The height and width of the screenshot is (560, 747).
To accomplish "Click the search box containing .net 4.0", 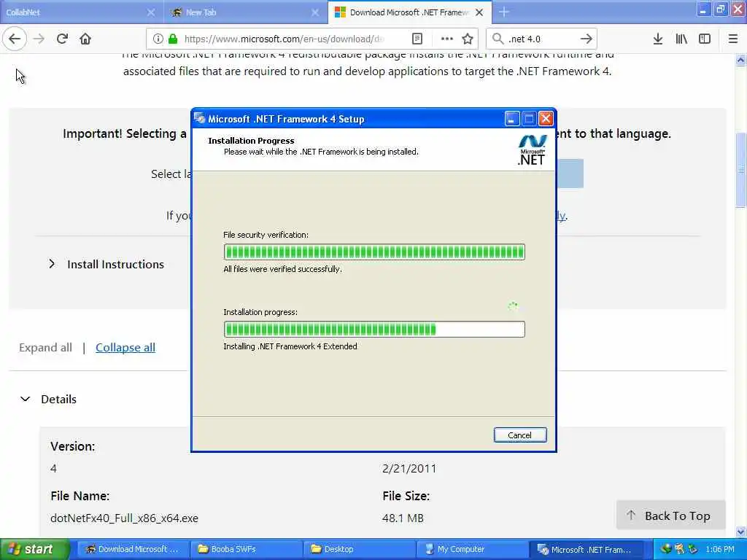I will [541, 39].
